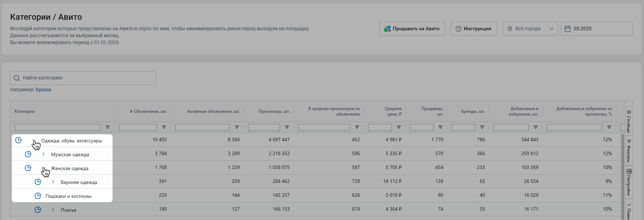Click the calendar icon in the date field
This screenshot has width=644, height=220.
(568, 29)
